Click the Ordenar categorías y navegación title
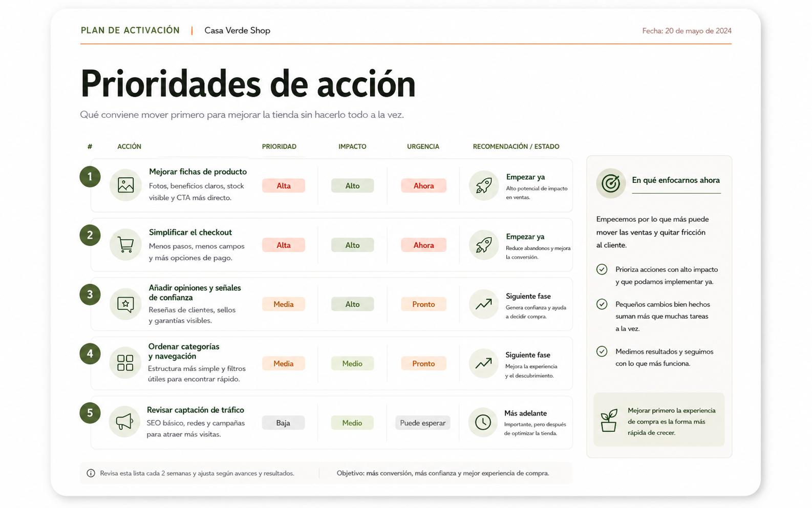The image size is (812, 508). click(x=183, y=351)
